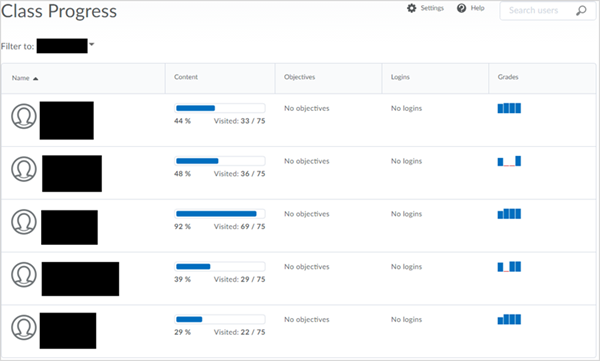Open grades chart for 39 % user
This screenshot has height=361, width=600.
[509, 266]
